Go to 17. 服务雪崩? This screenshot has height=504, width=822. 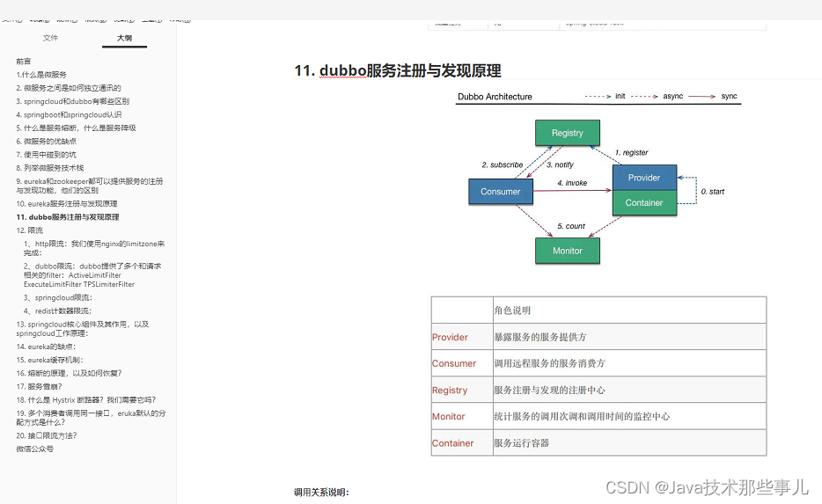coord(39,387)
